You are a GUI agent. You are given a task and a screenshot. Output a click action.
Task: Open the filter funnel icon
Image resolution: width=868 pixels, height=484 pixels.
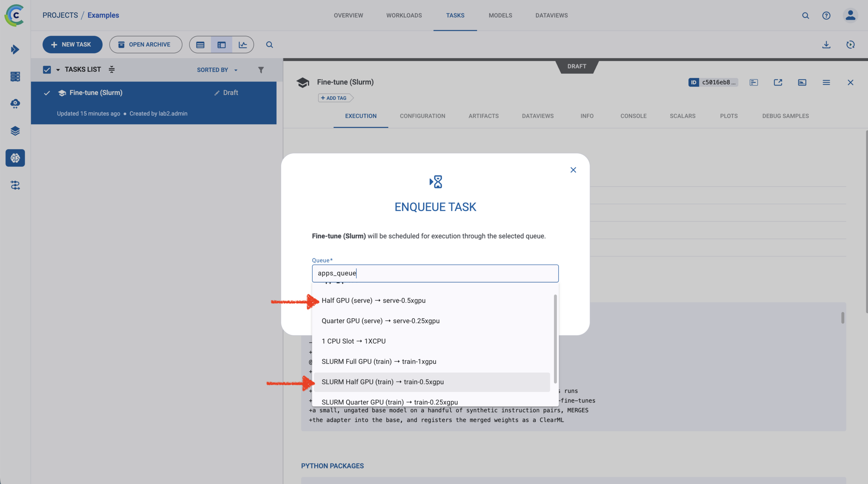point(261,70)
